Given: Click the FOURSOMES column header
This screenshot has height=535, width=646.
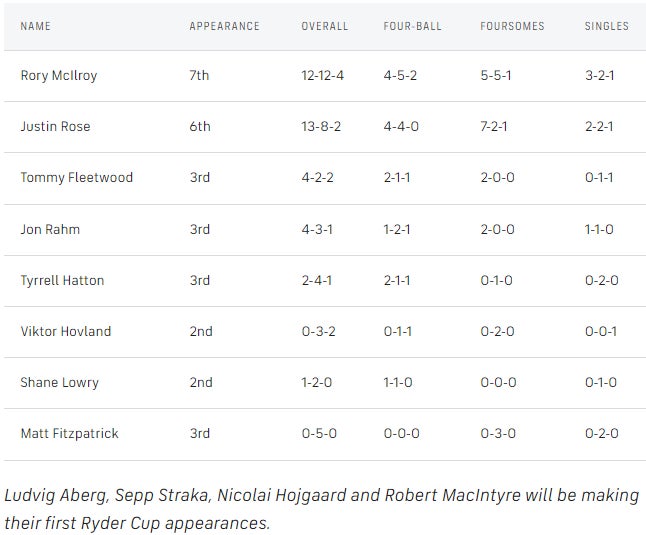Looking at the screenshot, I should (512, 26).
